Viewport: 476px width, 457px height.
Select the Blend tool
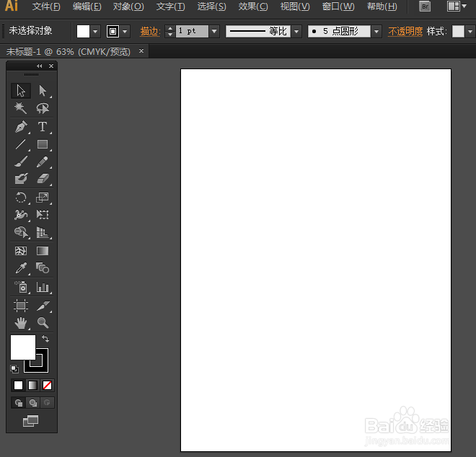43,268
